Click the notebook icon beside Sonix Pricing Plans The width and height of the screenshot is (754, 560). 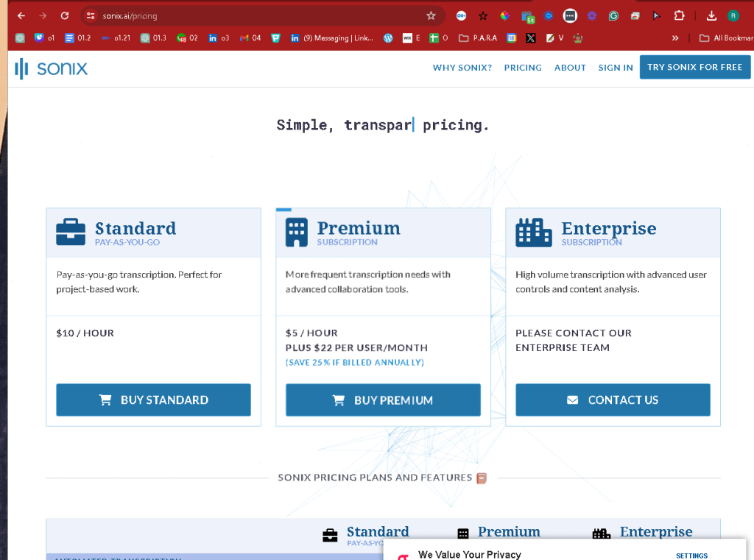482,478
